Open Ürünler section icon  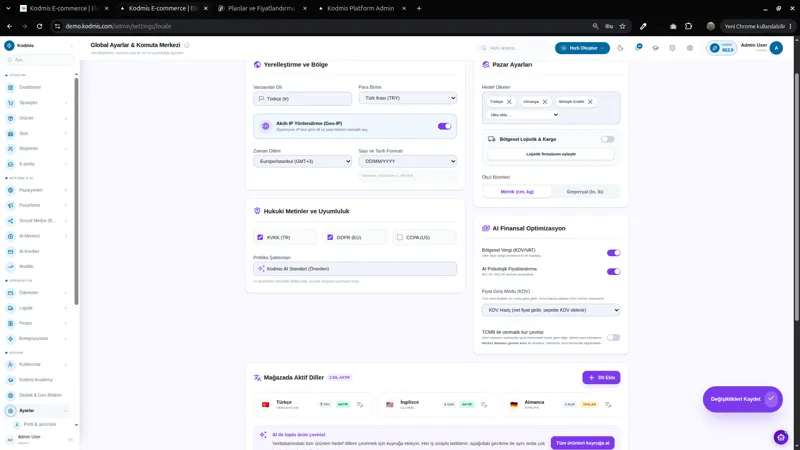pyautogui.click(x=10, y=118)
